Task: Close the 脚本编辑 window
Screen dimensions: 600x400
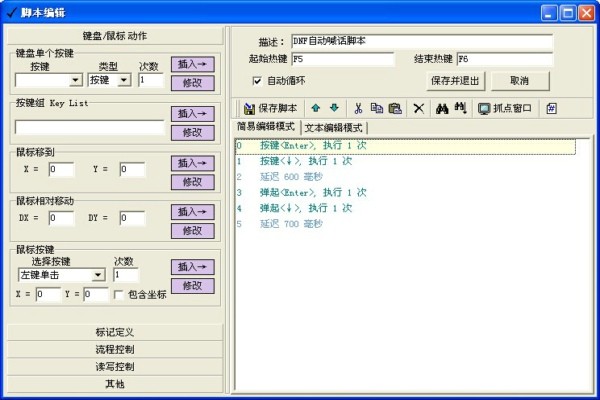Action: (x=586, y=13)
